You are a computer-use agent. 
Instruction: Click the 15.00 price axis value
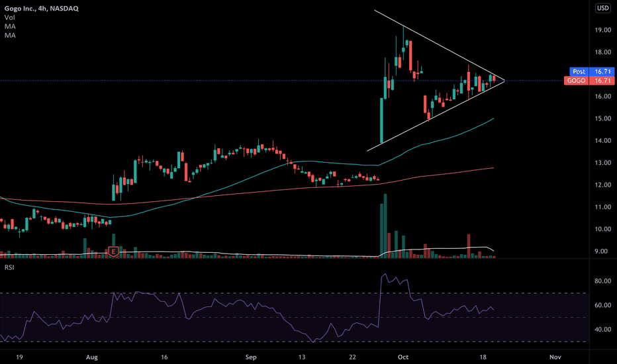tap(603, 118)
